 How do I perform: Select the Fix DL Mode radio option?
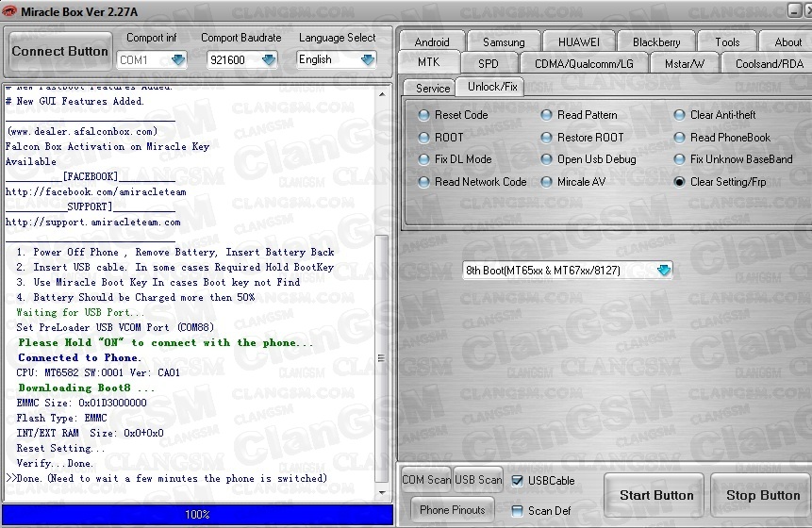[423, 159]
